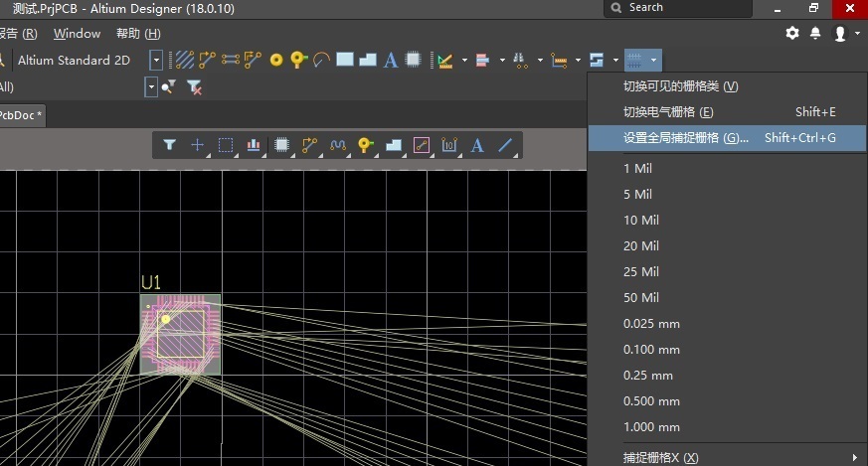Select the 0.100 mm grid option

click(x=651, y=350)
